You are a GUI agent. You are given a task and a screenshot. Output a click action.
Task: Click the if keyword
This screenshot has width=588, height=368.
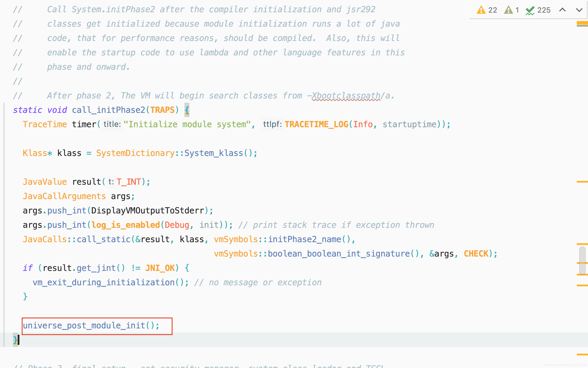click(x=28, y=268)
